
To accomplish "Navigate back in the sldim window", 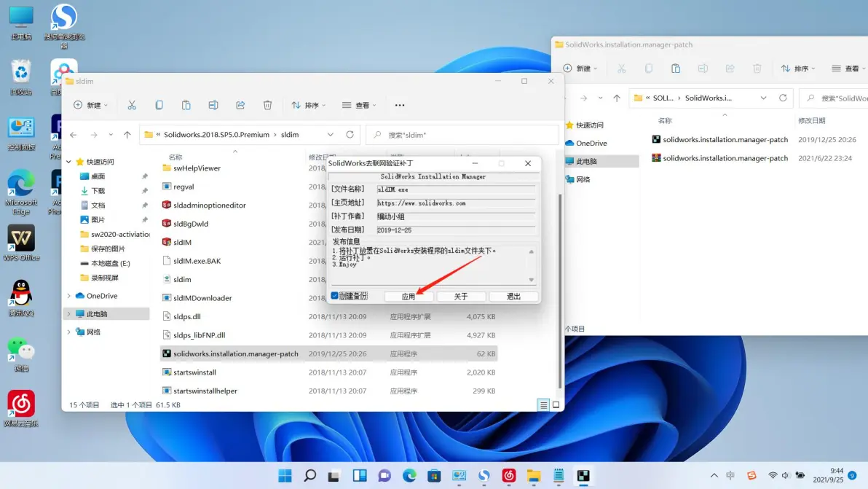I will point(73,135).
